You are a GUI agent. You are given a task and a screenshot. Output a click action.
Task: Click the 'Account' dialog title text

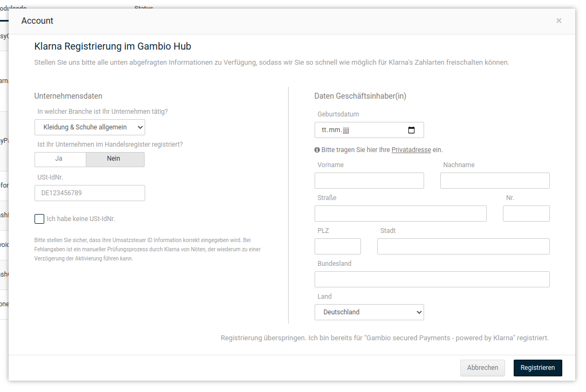point(37,21)
